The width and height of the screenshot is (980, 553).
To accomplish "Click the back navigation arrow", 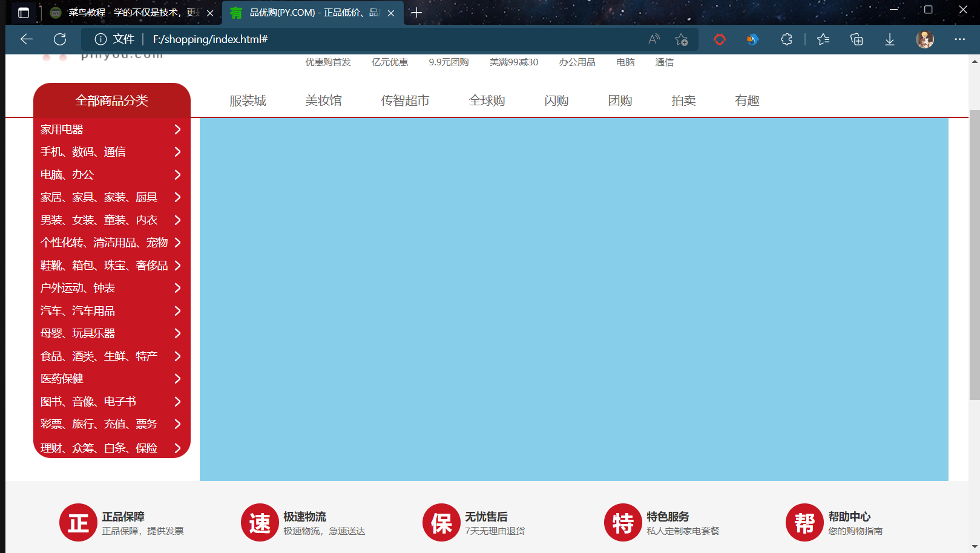I will coord(27,39).
